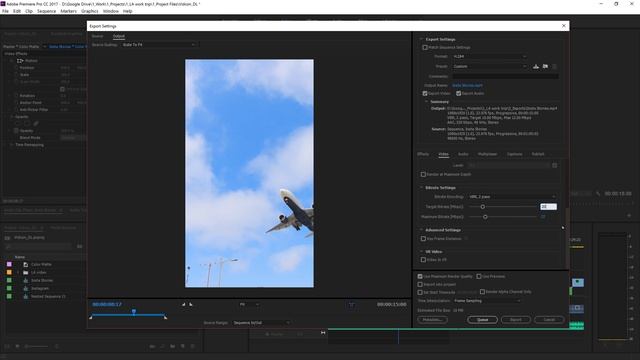The image size is (640, 360).
Task: Switch to the Multiplexer tab
Action: click(487, 154)
